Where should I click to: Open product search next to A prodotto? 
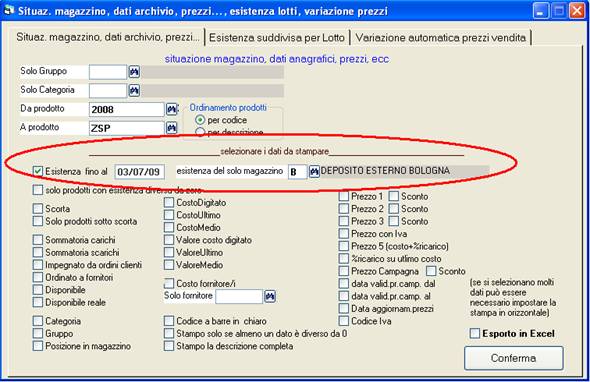(x=172, y=128)
